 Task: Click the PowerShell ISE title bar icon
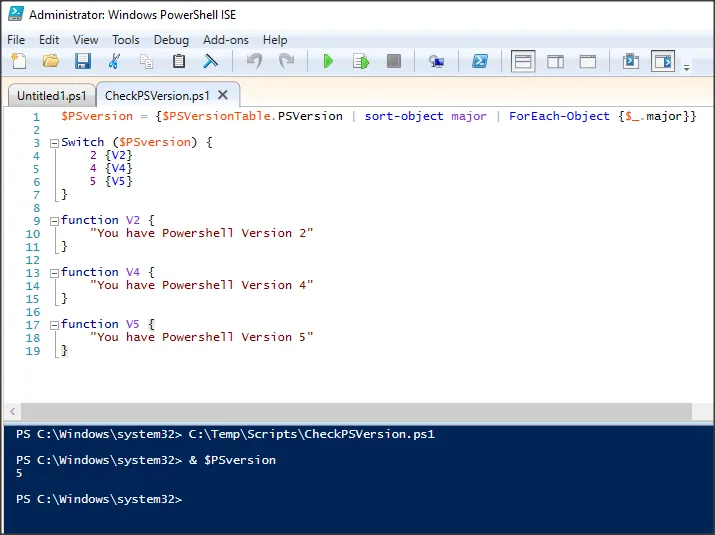pyautogui.click(x=16, y=14)
